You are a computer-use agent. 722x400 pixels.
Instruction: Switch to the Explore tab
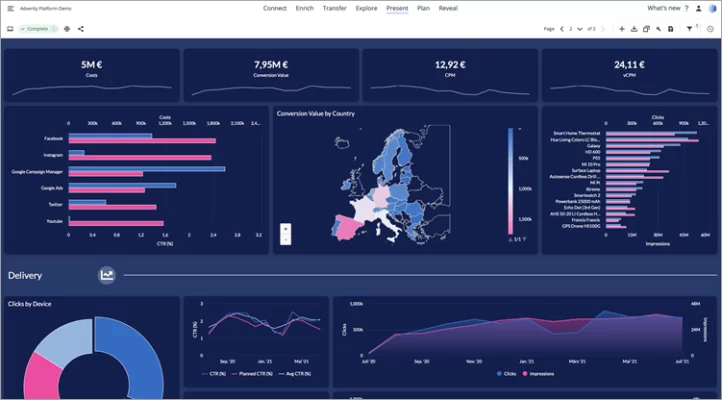point(366,8)
